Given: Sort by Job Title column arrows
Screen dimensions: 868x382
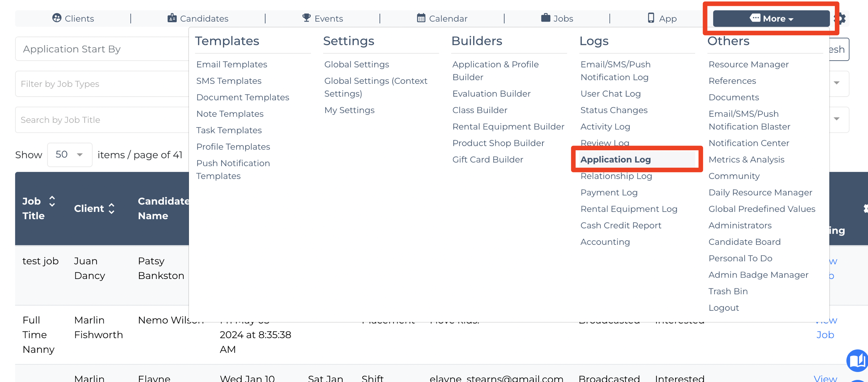Looking at the screenshot, I should click(x=52, y=201).
